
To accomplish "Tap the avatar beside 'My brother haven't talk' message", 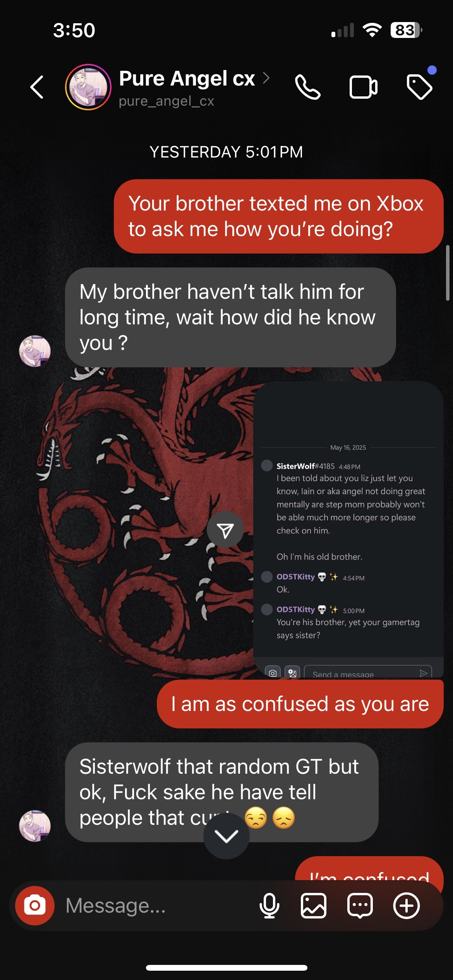I will 35,351.
